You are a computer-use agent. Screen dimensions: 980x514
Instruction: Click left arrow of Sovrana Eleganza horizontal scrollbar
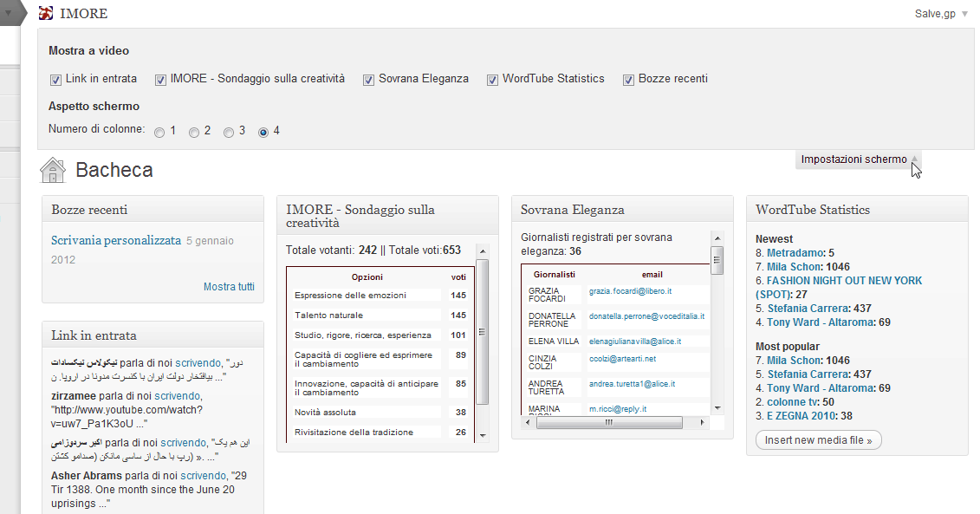click(528, 422)
